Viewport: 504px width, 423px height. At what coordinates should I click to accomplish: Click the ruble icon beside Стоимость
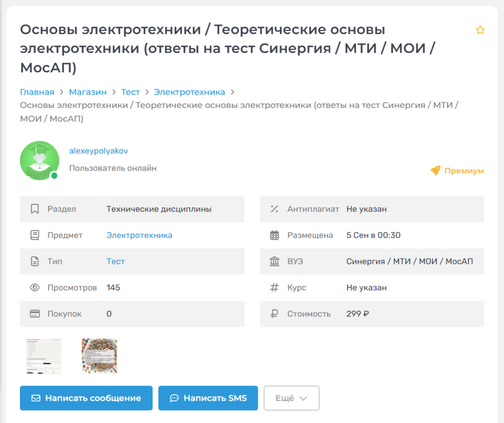tap(274, 314)
